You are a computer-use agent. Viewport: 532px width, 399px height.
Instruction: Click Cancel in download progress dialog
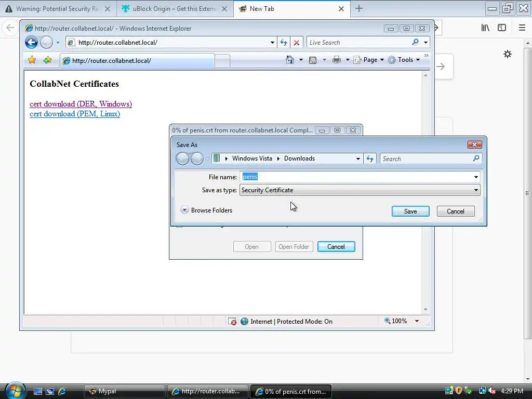[x=336, y=247]
